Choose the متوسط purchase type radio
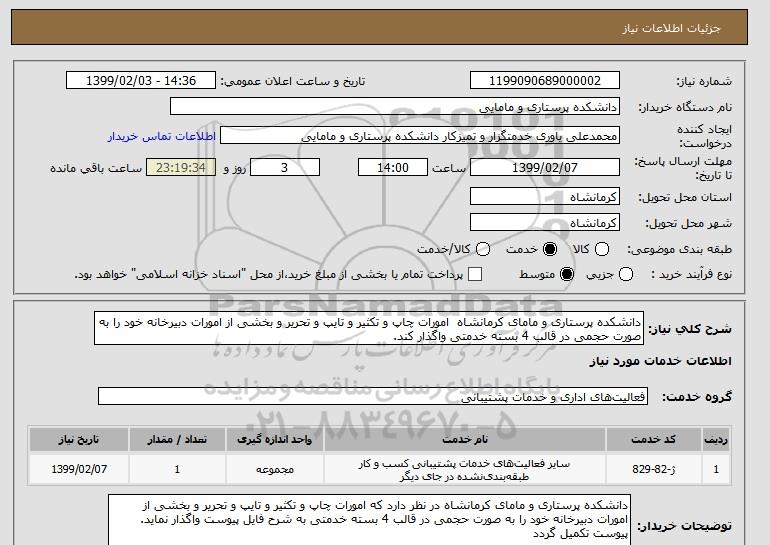770x545 pixels. click(x=567, y=274)
